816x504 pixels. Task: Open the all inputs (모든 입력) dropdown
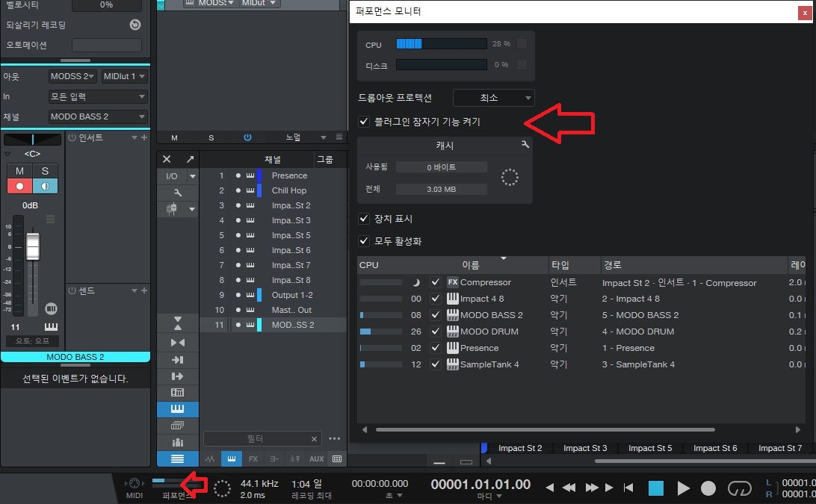[98, 96]
